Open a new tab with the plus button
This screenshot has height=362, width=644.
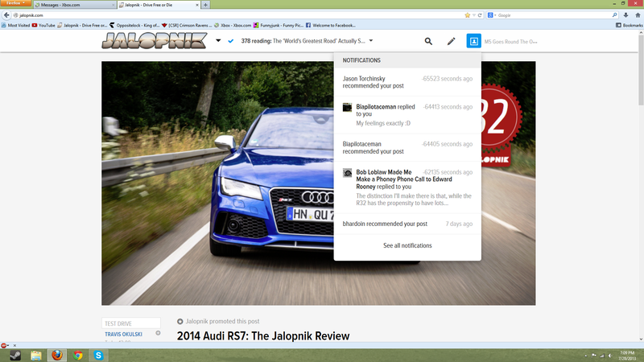click(205, 5)
